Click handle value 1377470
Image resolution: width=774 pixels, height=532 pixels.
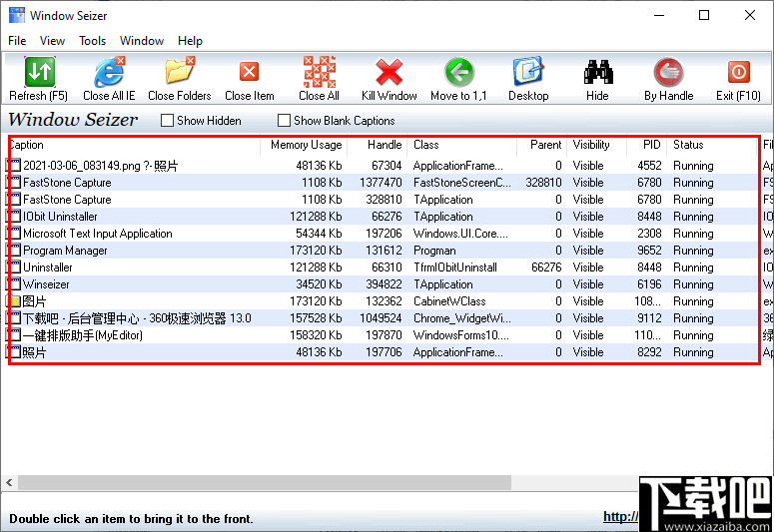click(381, 183)
